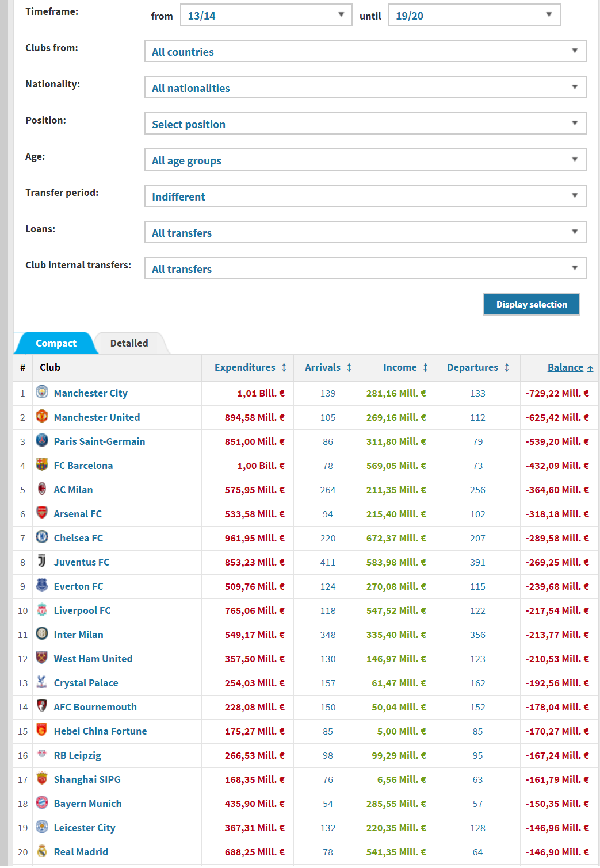600x868 pixels.
Task: Click the Real Madrid crest icon
Action: point(42,851)
